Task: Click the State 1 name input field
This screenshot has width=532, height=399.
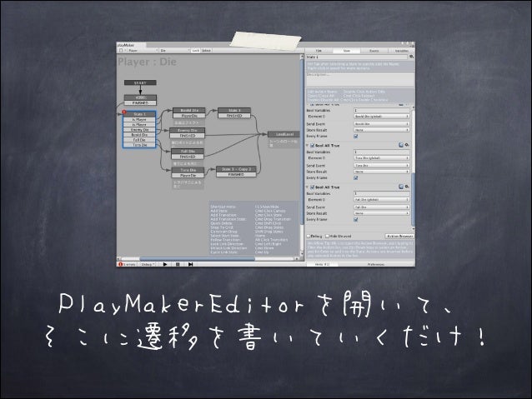Action: 356,57
